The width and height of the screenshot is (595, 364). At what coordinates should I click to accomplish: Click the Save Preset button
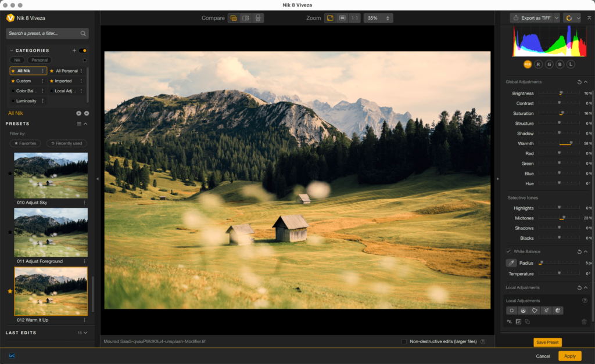tap(547, 343)
